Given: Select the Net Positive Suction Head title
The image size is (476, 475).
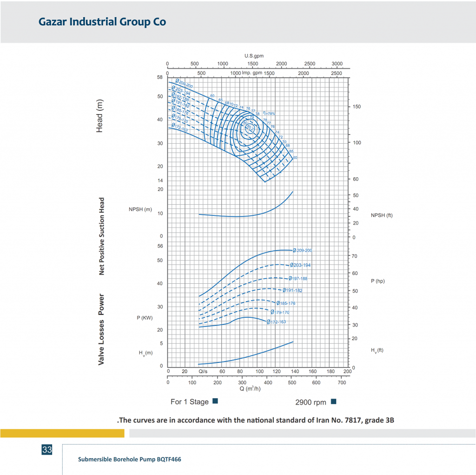Looking at the screenshot, I should pos(101,236).
